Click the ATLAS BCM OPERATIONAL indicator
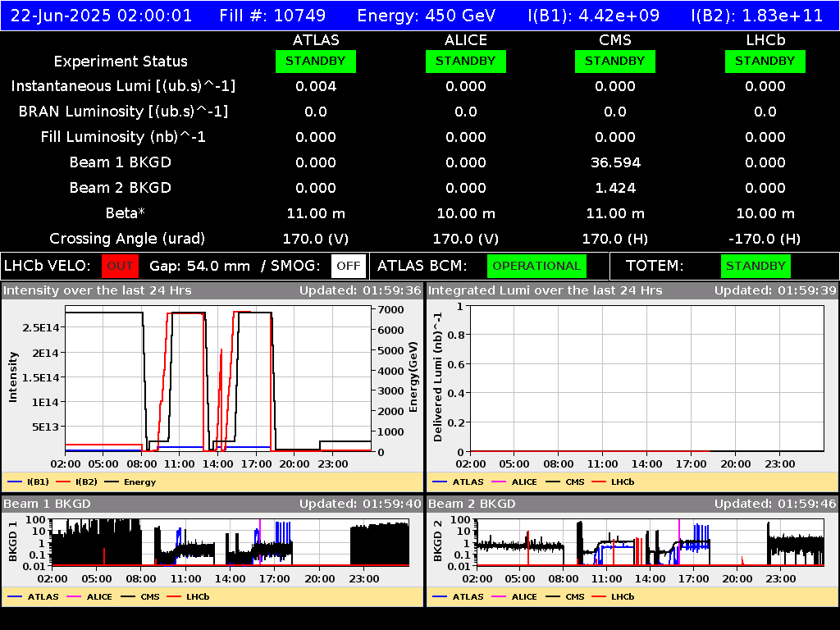The width and height of the screenshot is (840, 630). 536,267
